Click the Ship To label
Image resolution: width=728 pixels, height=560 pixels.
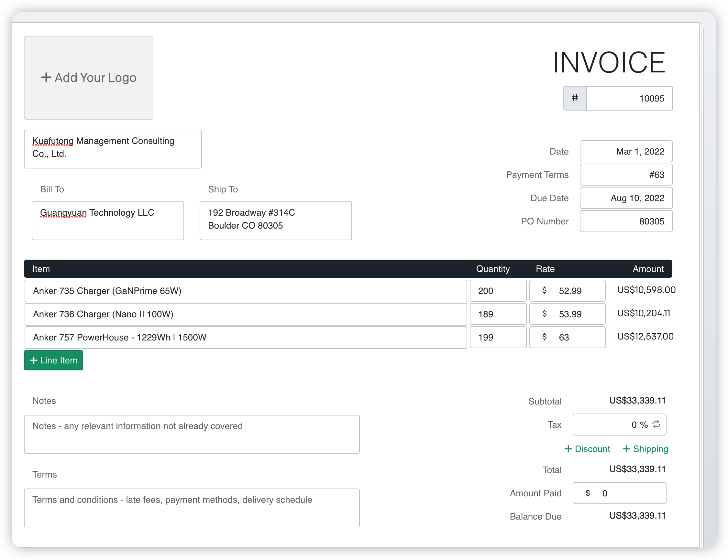click(x=223, y=189)
